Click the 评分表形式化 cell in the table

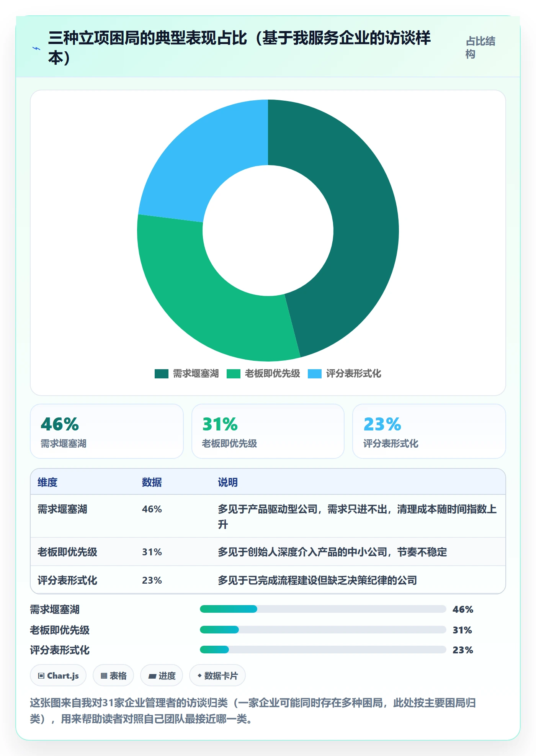pyautogui.click(x=67, y=580)
